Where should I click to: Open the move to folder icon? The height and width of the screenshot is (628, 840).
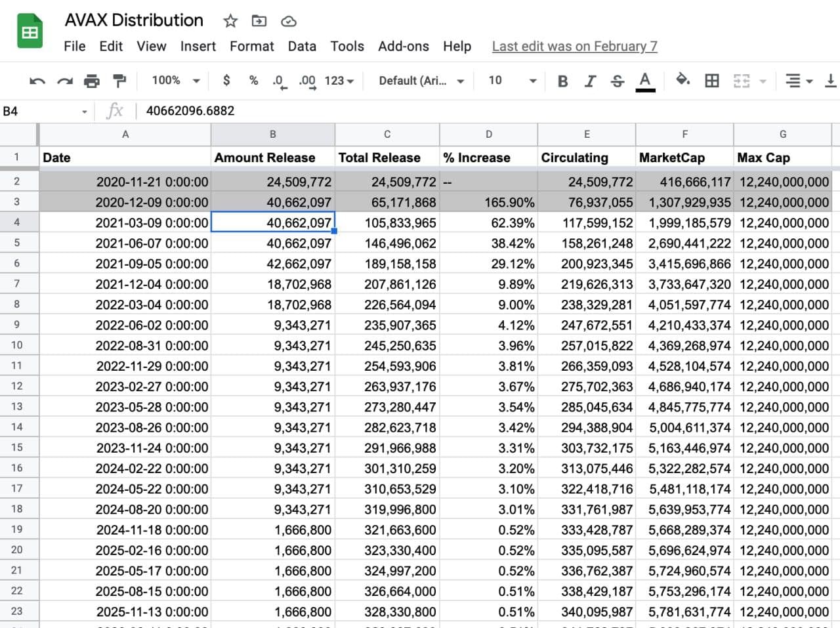pyautogui.click(x=259, y=21)
